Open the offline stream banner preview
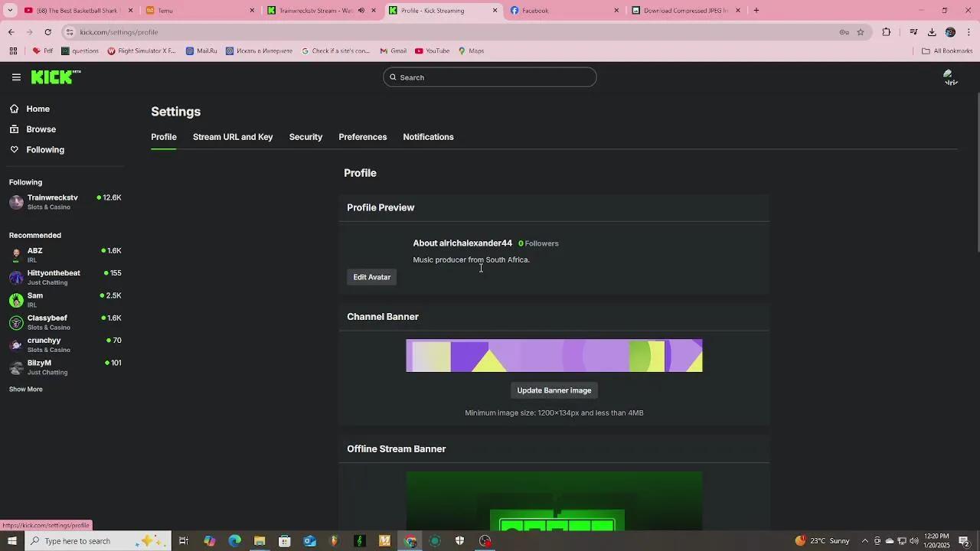This screenshot has height=551, width=980. tap(554, 501)
